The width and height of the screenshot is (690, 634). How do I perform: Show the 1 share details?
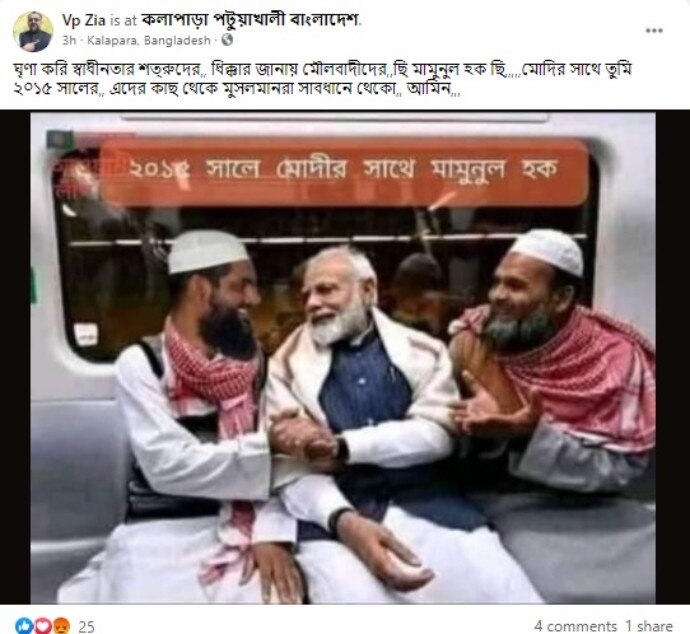[649, 626]
